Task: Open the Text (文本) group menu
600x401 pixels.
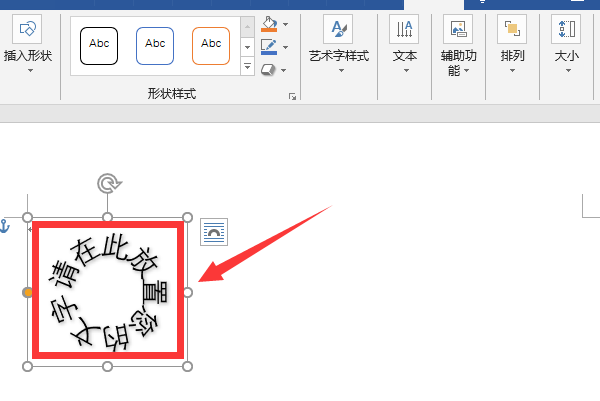Action: click(404, 44)
